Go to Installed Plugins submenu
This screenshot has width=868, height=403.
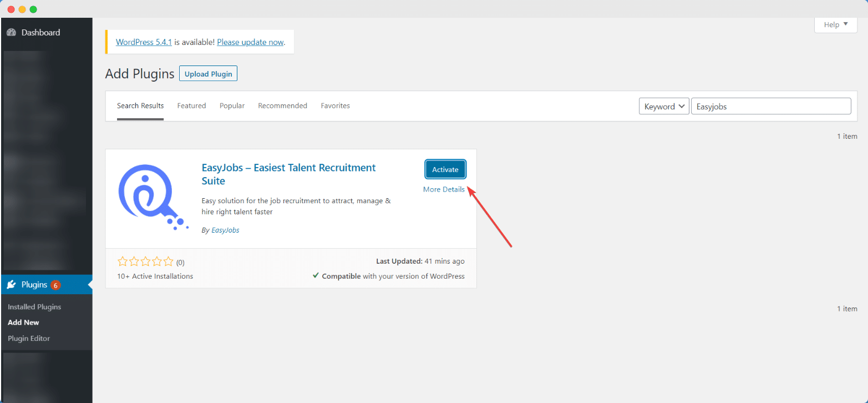(x=34, y=306)
